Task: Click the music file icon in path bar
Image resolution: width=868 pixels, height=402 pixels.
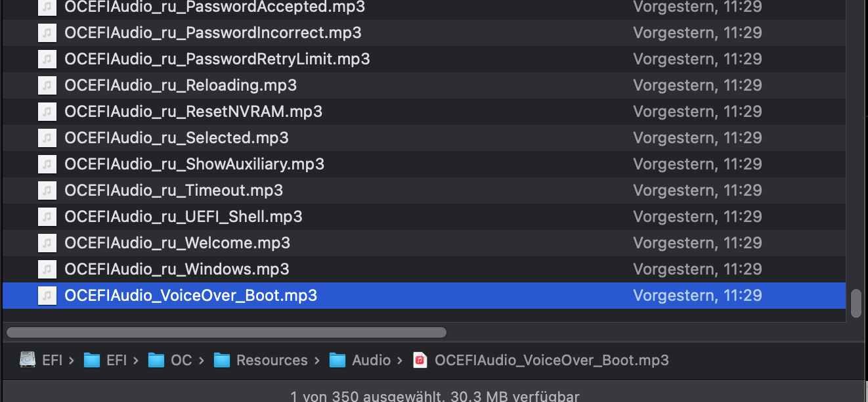Action: coord(420,360)
